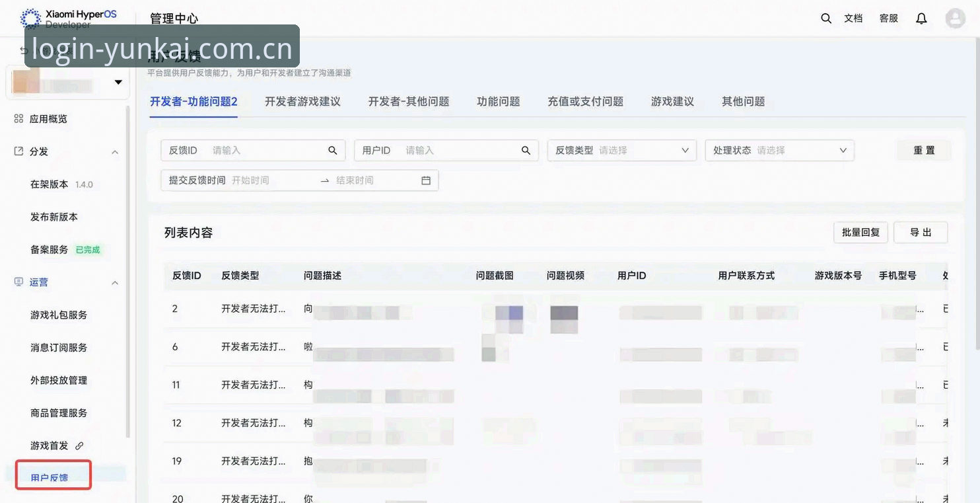
Task: Click the 游戏首发 link icon
Action: 79,445
